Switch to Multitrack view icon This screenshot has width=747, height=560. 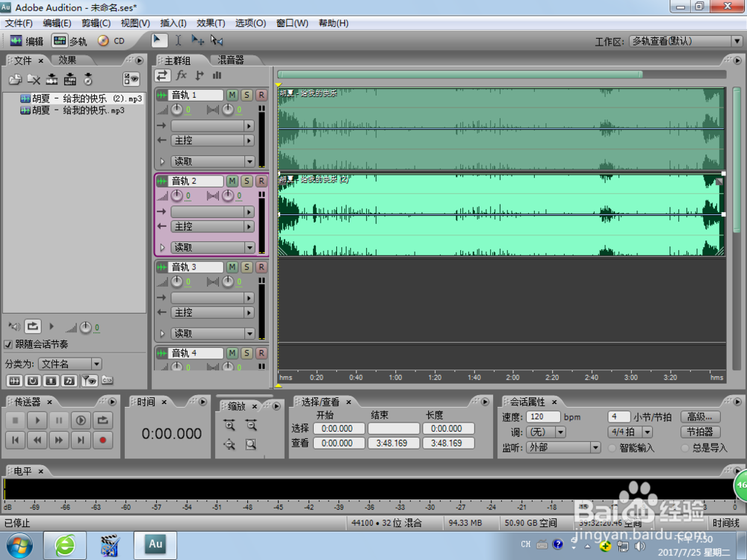[60, 41]
